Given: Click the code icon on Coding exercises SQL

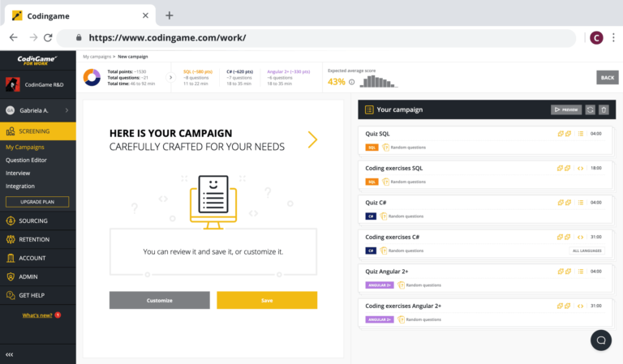Looking at the screenshot, I should pos(581,169).
